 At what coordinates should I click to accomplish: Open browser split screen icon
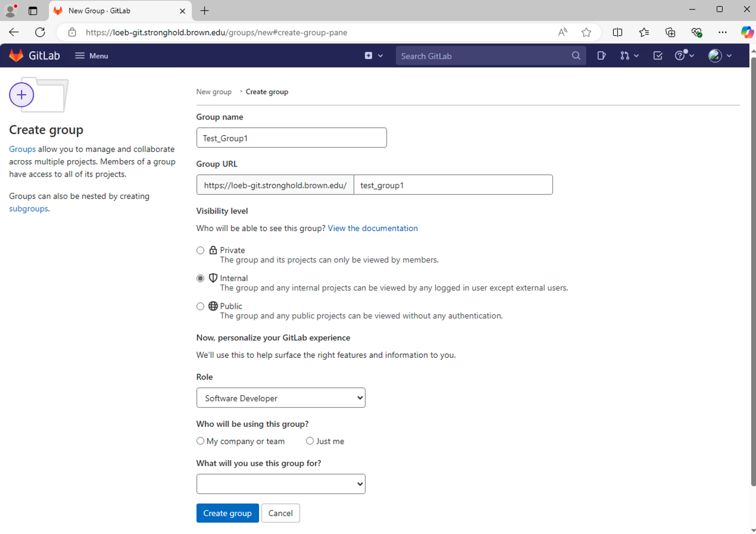(x=617, y=32)
